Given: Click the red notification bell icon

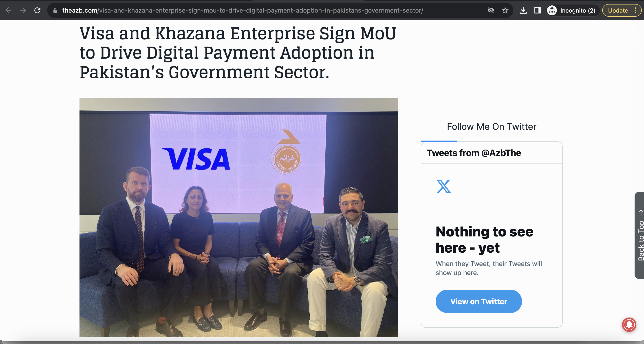Looking at the screenshot, I should coord(629,324).
